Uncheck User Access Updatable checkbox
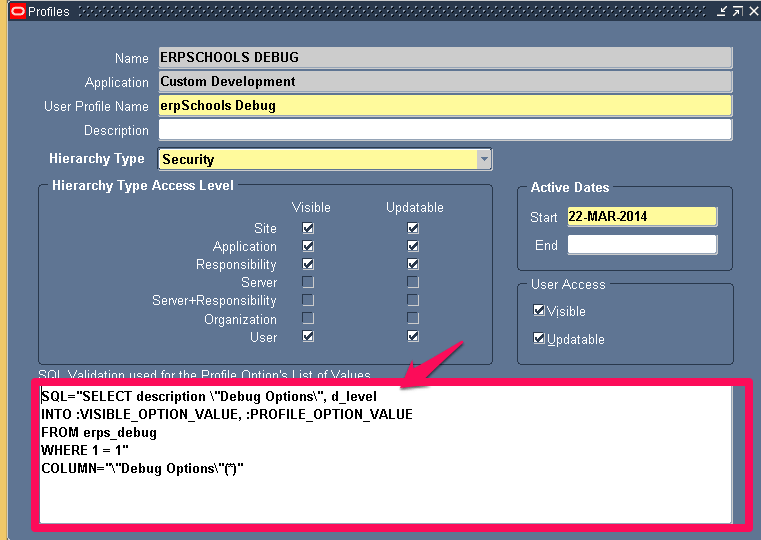This screenshot has height=540, width=761. [539, 338]
